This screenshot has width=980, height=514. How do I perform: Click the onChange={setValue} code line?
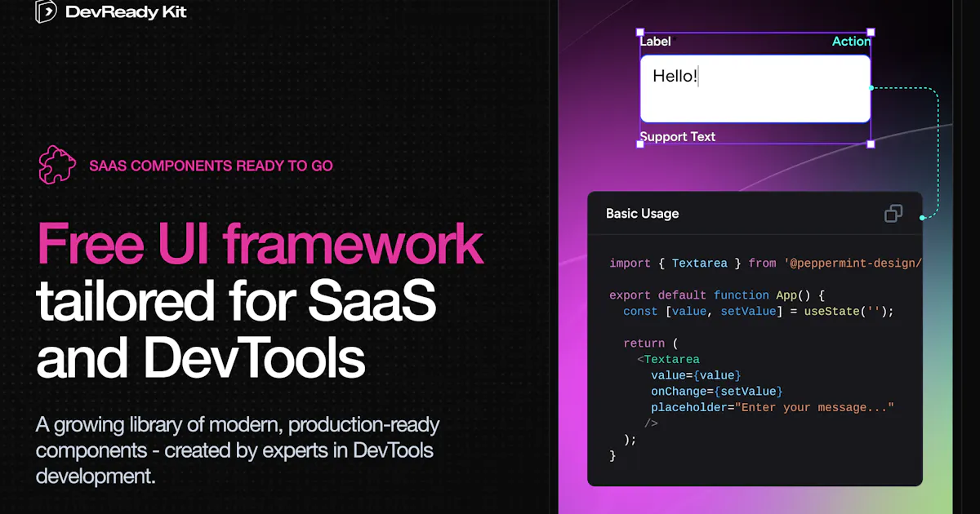(717, 392)
